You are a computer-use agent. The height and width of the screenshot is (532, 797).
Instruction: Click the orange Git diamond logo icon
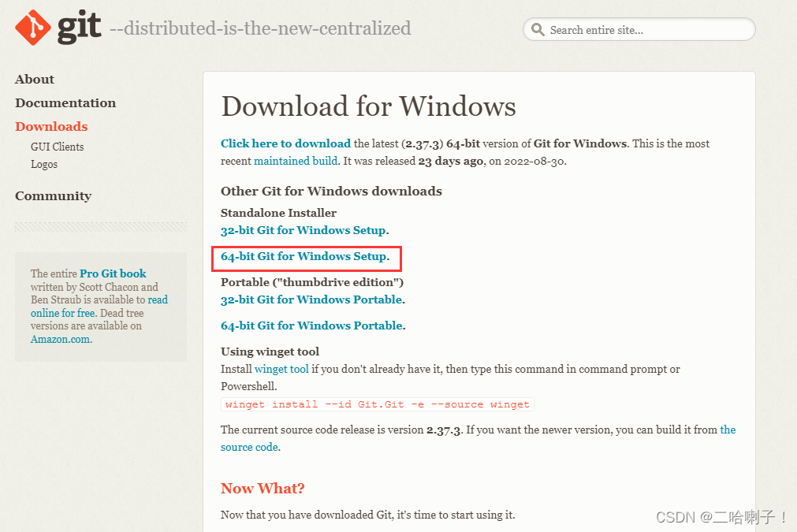pos(33,28)
